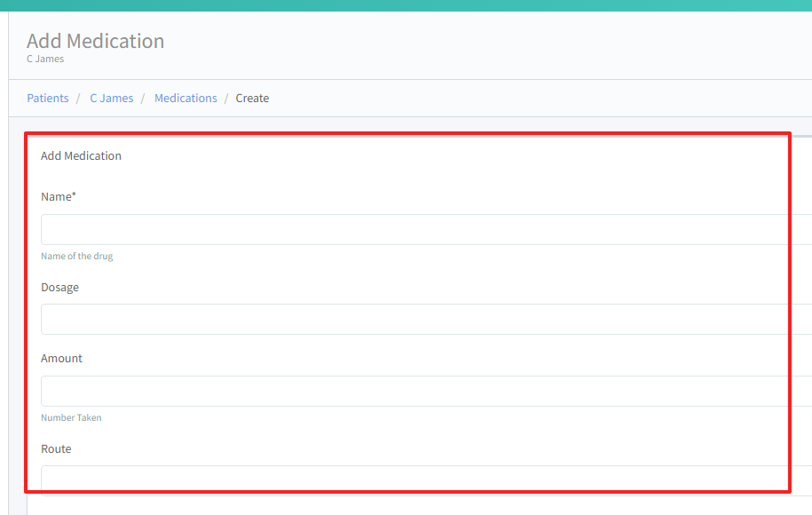
Task: Click the Add Medication form panel title
Action: click(x=81, y=156)
